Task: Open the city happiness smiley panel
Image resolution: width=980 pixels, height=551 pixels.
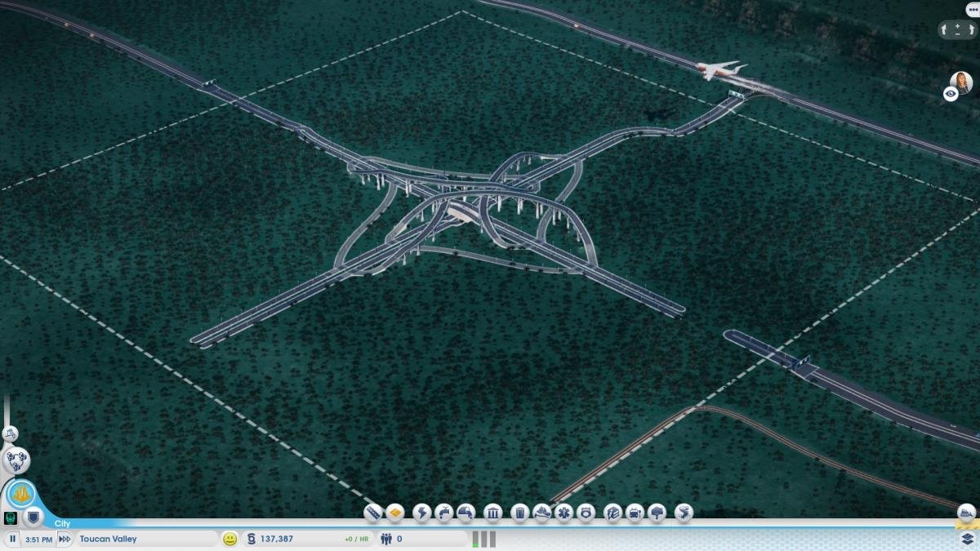Action: click(230, 539)
